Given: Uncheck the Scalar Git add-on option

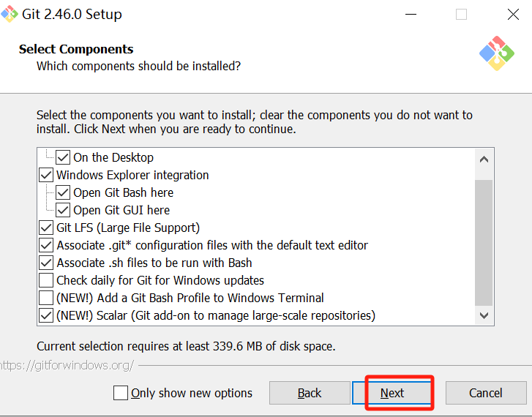Looking at the screenshot, I should [46, 315].
